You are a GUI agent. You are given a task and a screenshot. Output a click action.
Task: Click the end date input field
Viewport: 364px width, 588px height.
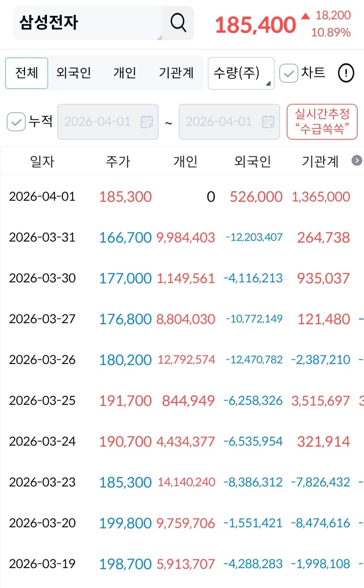(229, 122)
